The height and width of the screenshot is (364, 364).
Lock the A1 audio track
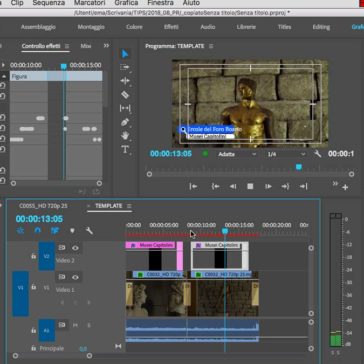[33, 330]
